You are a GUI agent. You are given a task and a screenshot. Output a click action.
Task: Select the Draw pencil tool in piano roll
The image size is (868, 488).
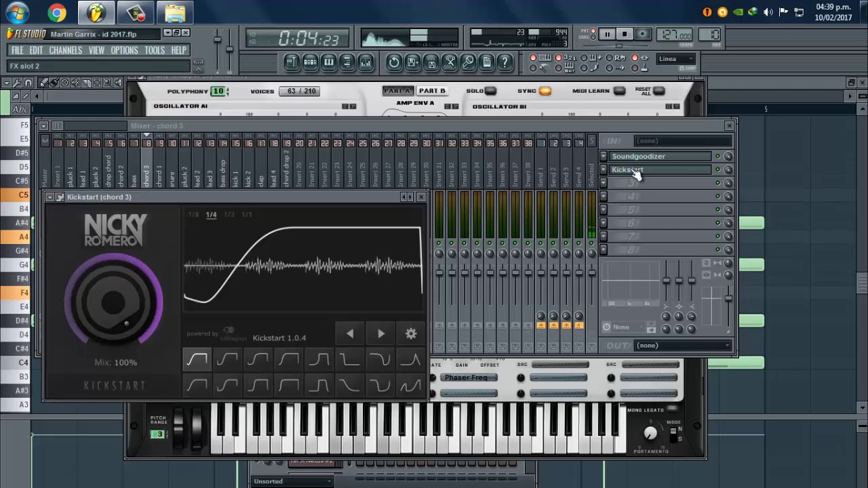coord(43,83)
